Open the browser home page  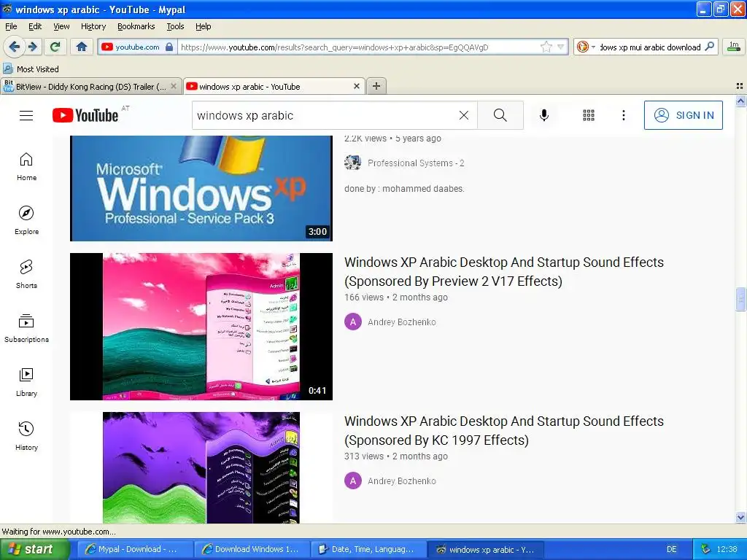pos(82,47)
